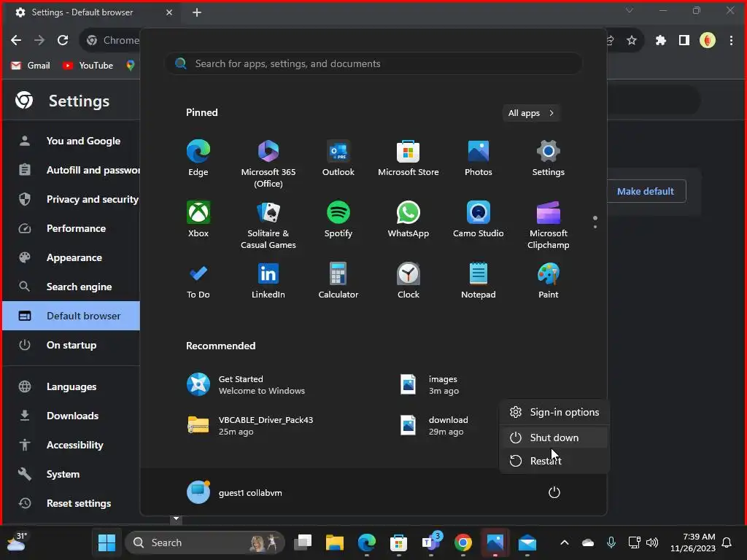Show hidden system tray icons
Screen dimensions: 747x560
pyautogui.click(x=565, y=542)
